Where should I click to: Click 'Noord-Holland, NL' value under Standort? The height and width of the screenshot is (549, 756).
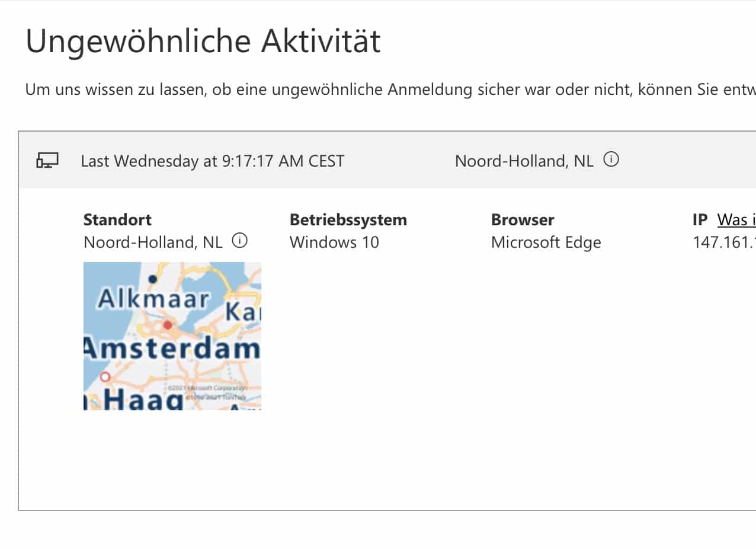153,242
